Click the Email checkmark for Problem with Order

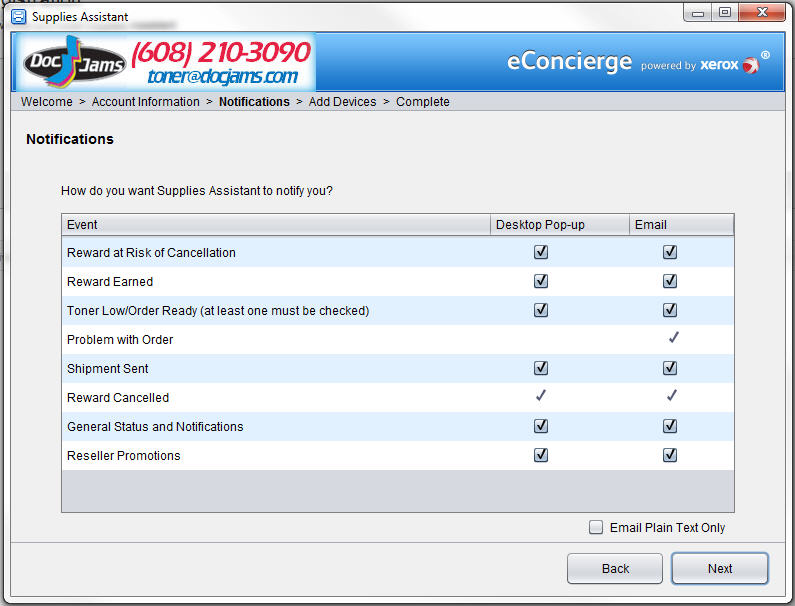[672, 339]
